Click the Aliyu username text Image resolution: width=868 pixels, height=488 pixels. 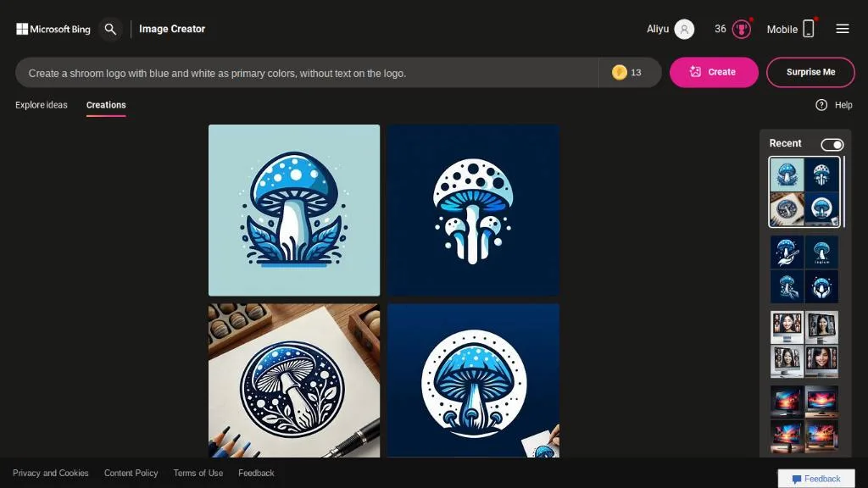(x=658, y=29)
